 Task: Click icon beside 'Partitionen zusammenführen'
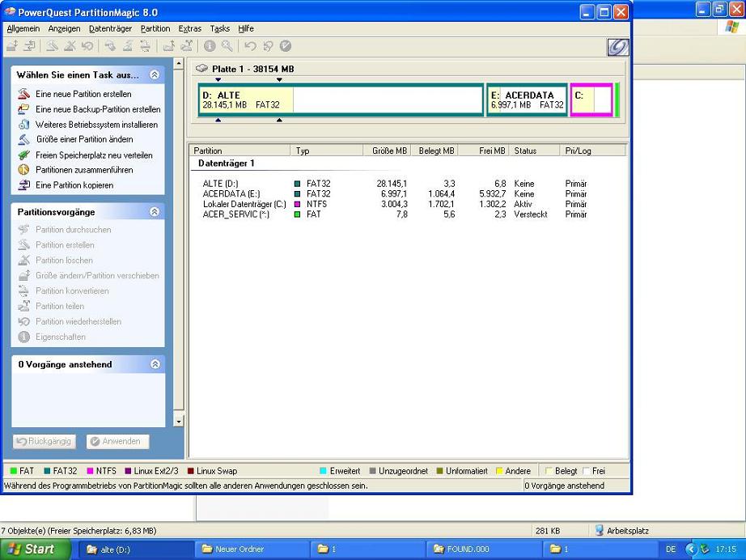click(x=23, y=169)
